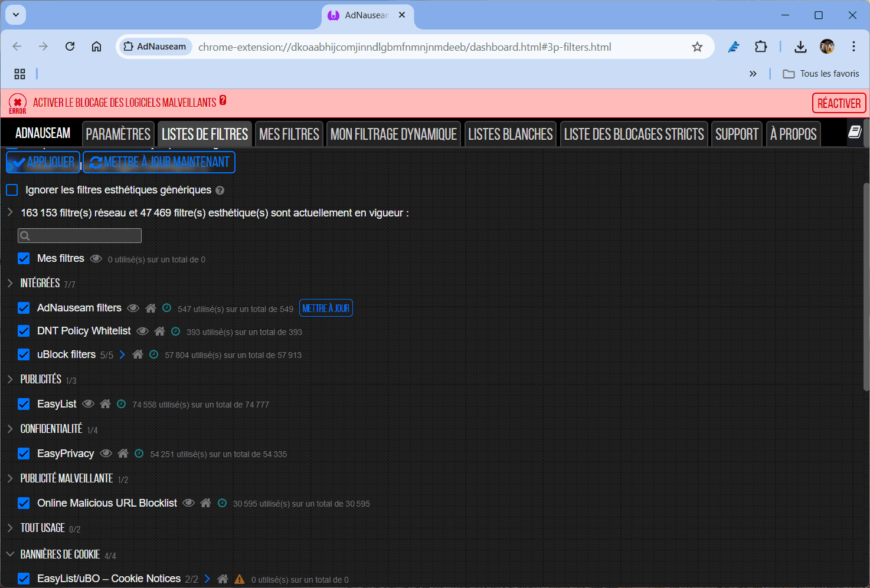This screenshot has height=588, width=870.
Task: Open home icon for EasyList/uBO Cookie Notices
Action: (223, 579)
